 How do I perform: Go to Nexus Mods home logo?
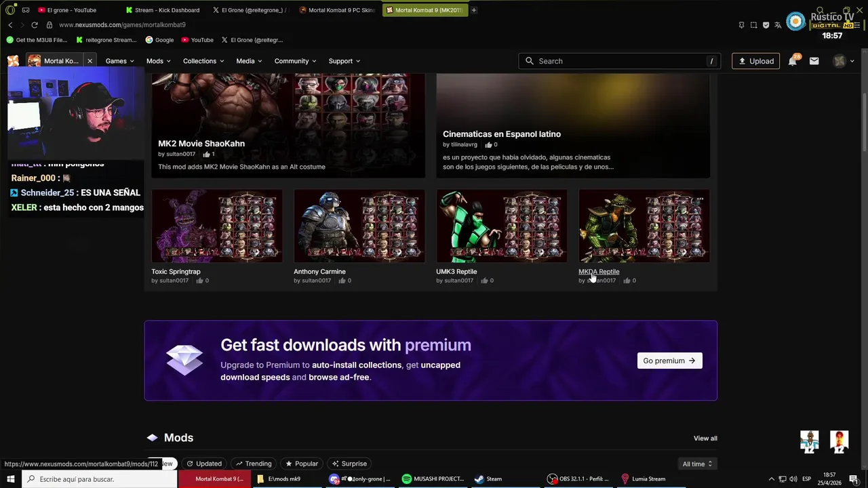(x=13, y=61)
